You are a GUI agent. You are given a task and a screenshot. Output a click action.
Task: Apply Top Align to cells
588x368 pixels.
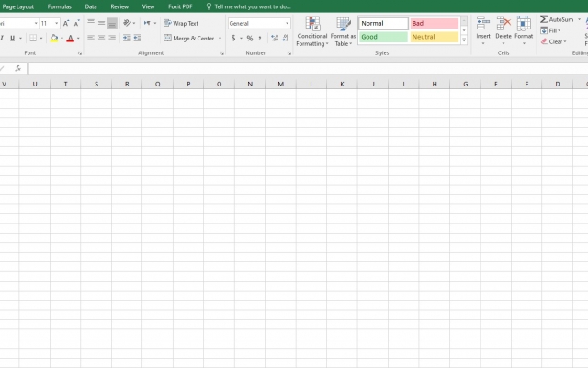coord(91,23)
